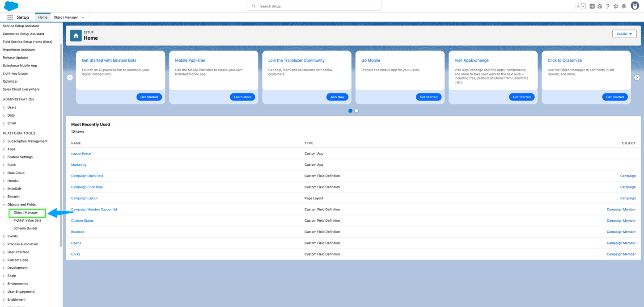
Task: Open Release Updates
Action: [x=16, y=58]
